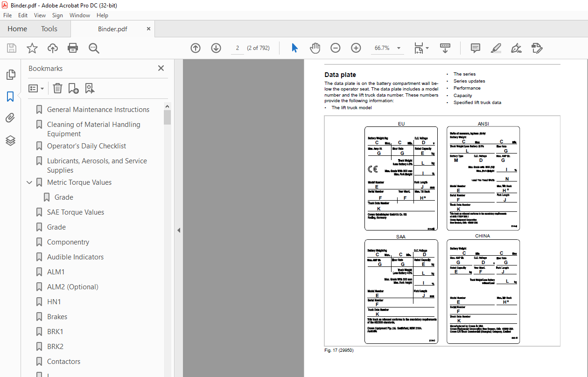Open the Edit menu

[x=23, y=15]
